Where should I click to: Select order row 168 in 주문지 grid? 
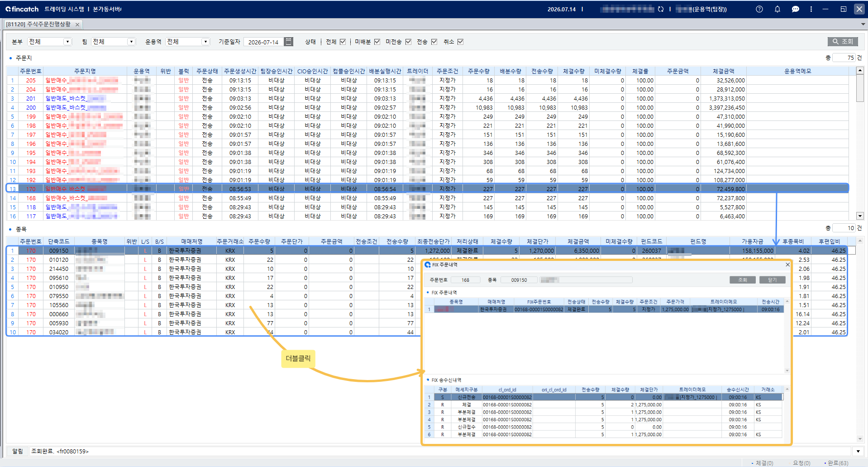428,198
